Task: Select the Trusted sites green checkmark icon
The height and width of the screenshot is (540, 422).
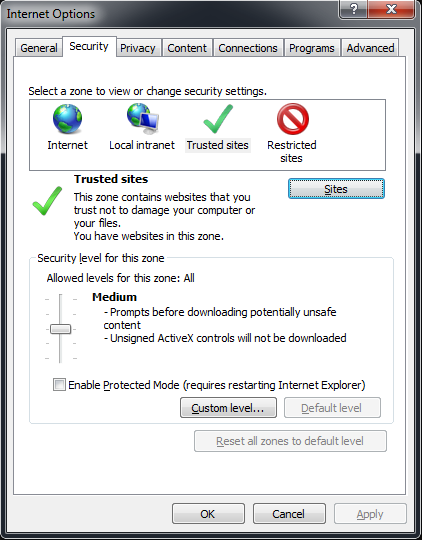Action: pos(218,119)
